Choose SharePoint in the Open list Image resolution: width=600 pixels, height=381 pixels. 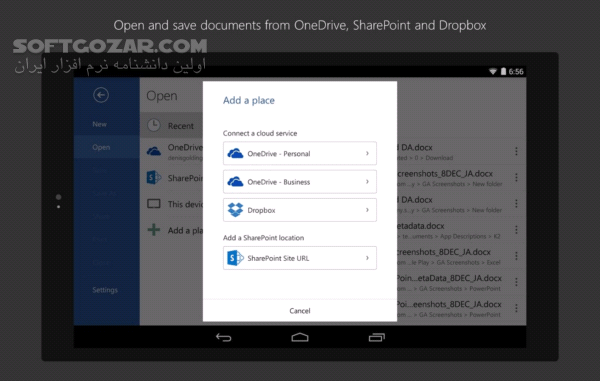point(171,178)
